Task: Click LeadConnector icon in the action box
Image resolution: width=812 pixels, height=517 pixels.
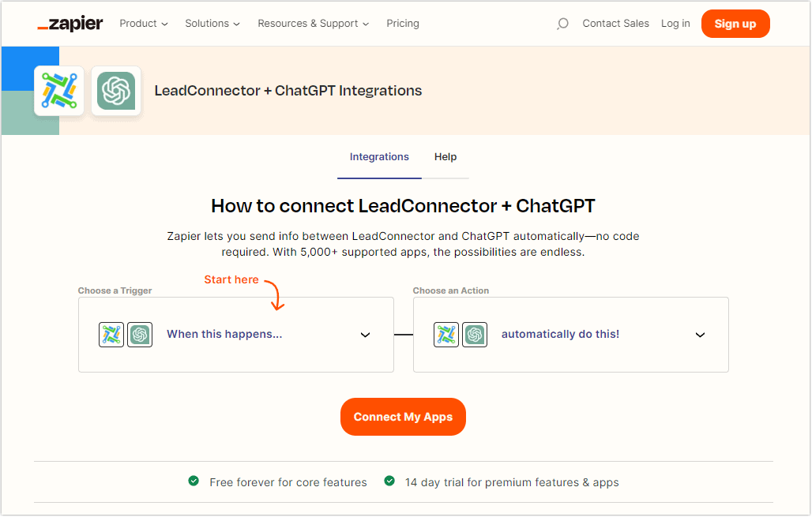Action: [446, 335]
